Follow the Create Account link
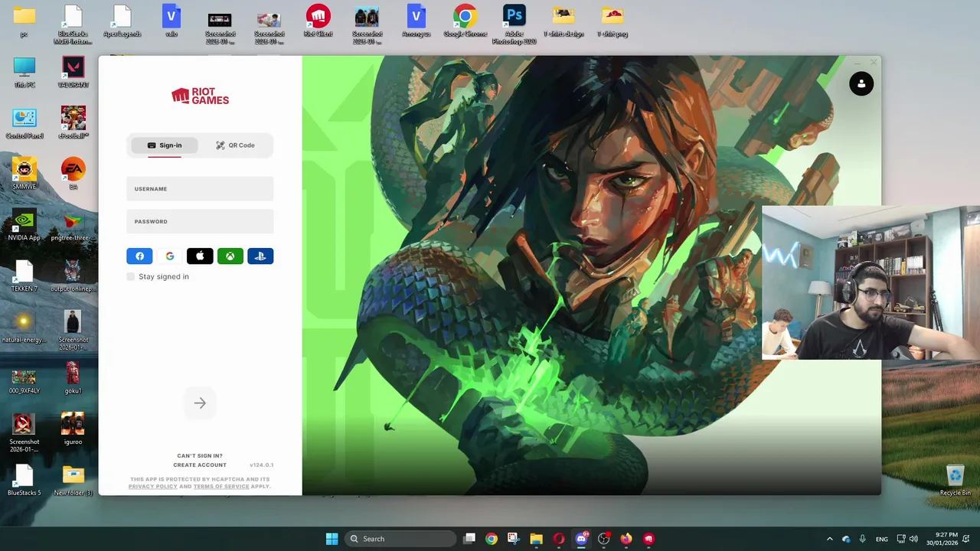This screenshot has height=551, width=980. pyautogui.click(x=200, y=465)
